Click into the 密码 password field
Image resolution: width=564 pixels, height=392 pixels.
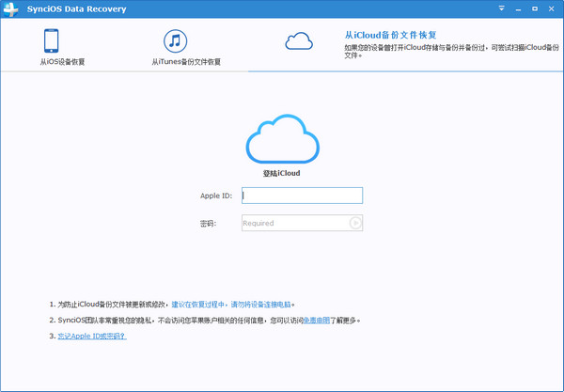coord(293,224)
